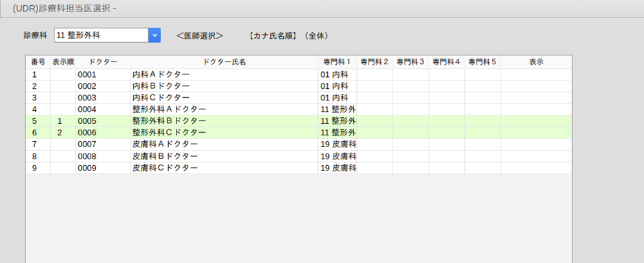Viewport: 644px width, 263px height.
Task: Click the 19 皮膚科 cell in row 9
Action: point(338,168)
